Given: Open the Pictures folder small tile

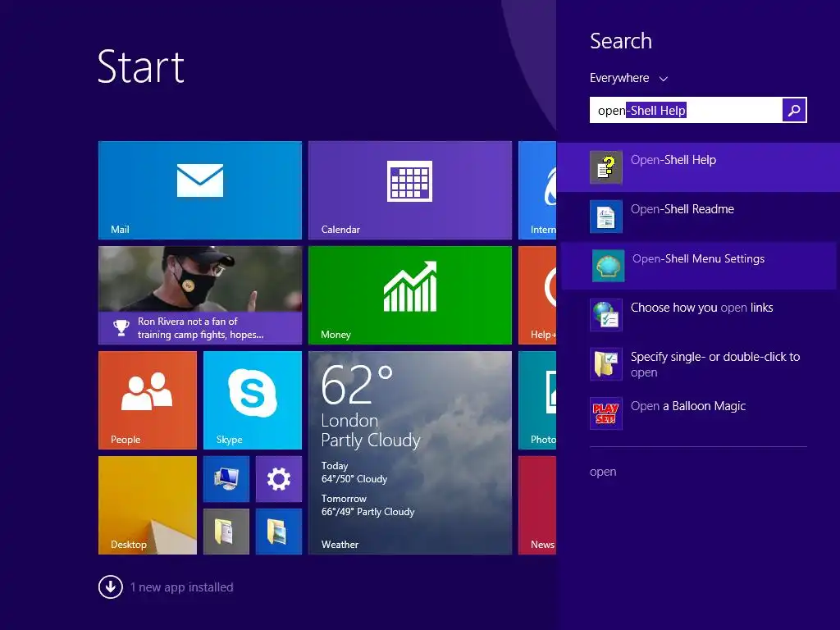Looking at the screenshot, I should click(x=279, y=532).
